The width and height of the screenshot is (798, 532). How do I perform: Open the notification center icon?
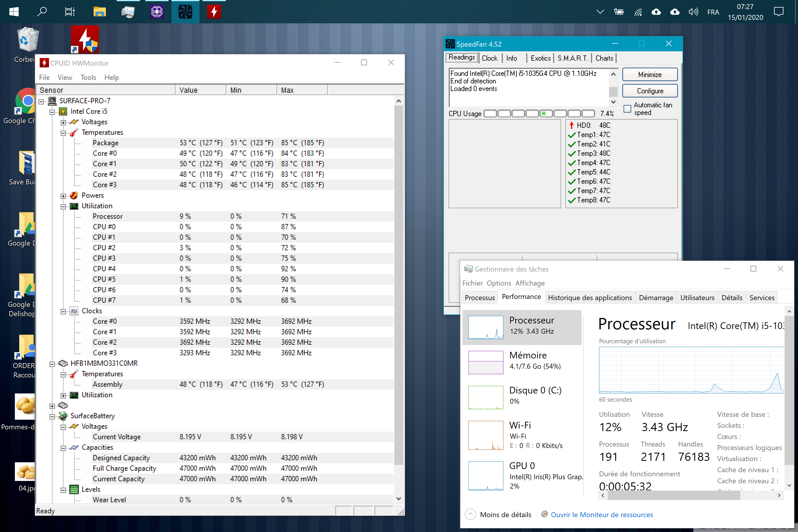778,12
